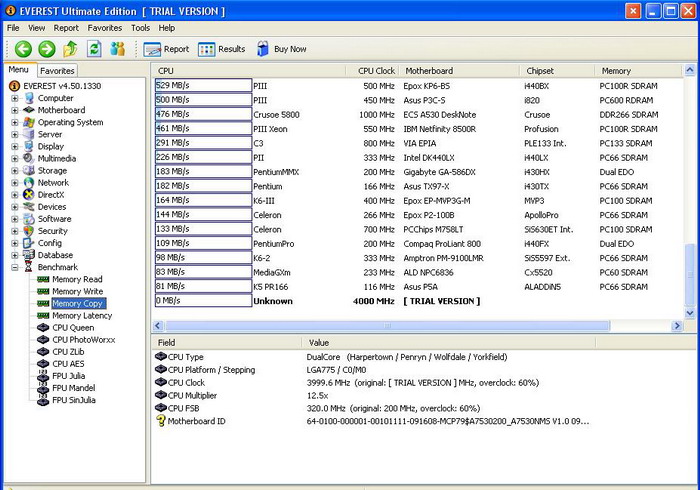The image size is (700, 490).
Task: Expand the Motherboard tree node
Action: tap(15, 110)
